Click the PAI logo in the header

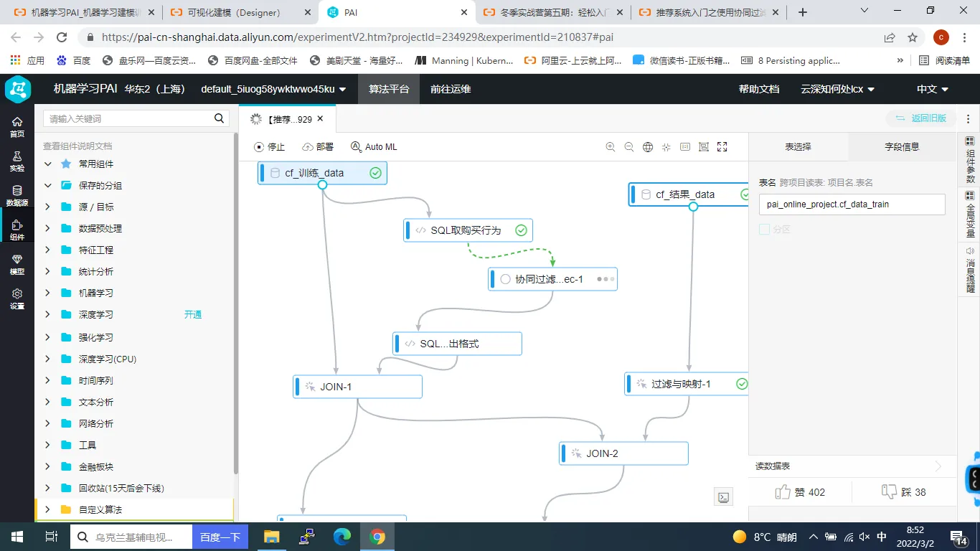[17, 89]
